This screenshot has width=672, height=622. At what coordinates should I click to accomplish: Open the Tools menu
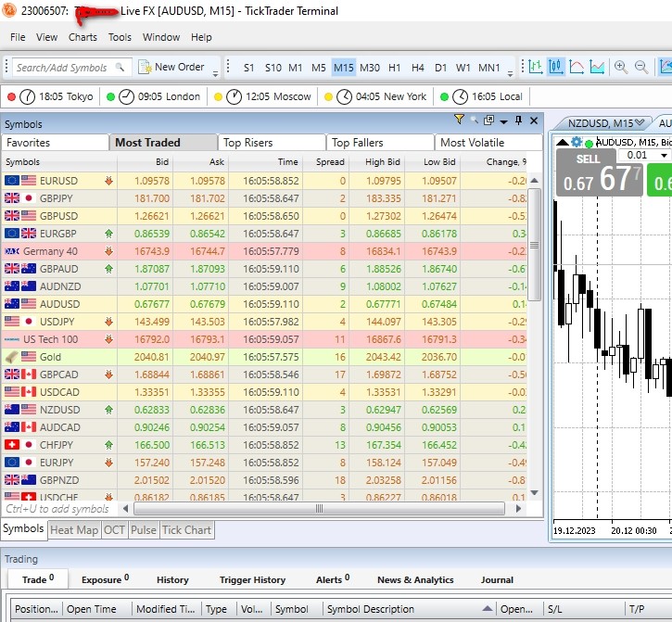pos(120,37)
